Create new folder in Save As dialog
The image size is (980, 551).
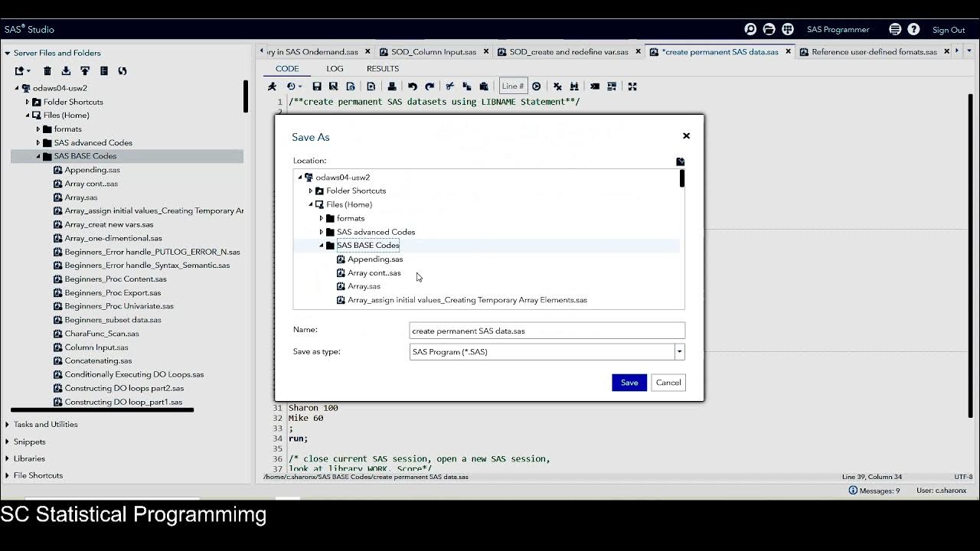(680, 161)
